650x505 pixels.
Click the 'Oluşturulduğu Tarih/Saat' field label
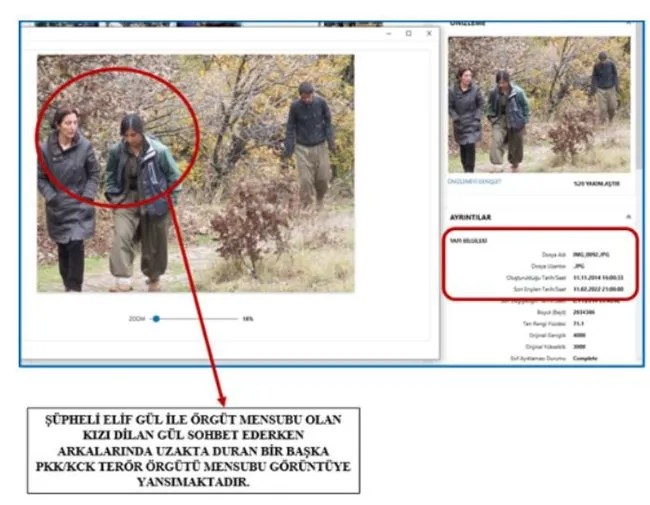(x=536, y=278)
